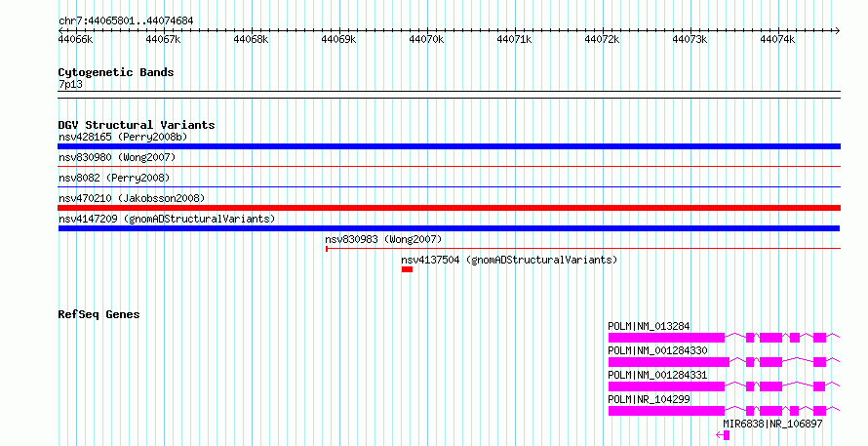Click the 44069k ruler tick label

[338, 39]
